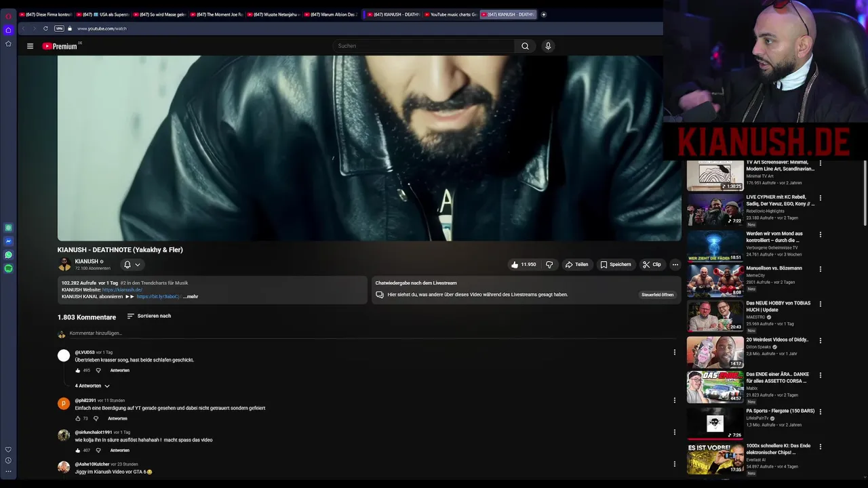Open Messenger in Opera sidebar
Screen dimensions: 868x488
tap(8, 241)
